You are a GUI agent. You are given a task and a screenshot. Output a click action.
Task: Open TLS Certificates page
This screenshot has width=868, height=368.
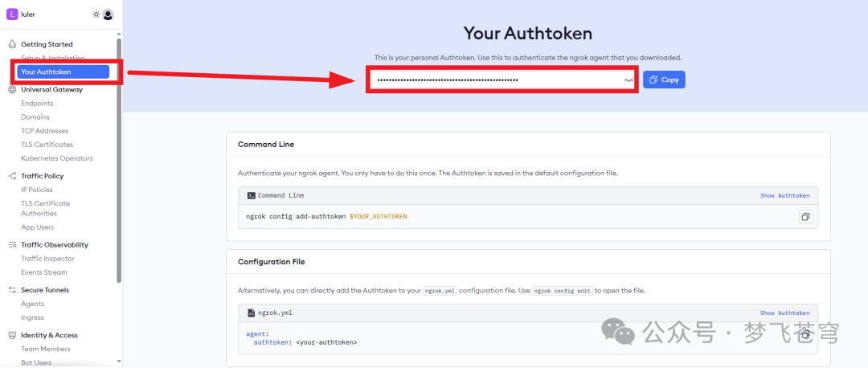click(47, 145)
